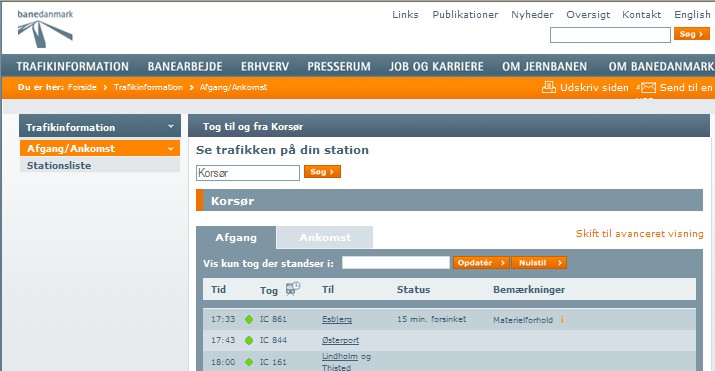Click Afgang/Ankomst in the breadcrumb
715x371 pixels.
pyautogui.click(x=233, y=87)
